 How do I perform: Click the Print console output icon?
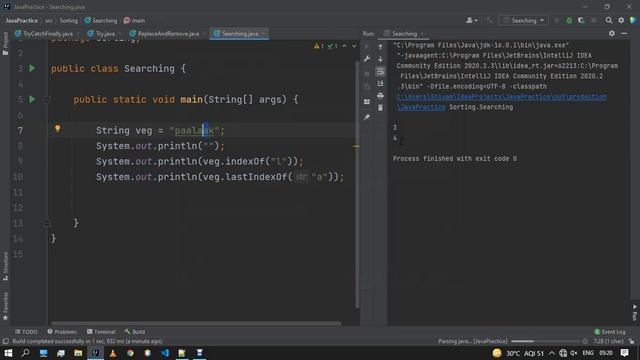380,96
